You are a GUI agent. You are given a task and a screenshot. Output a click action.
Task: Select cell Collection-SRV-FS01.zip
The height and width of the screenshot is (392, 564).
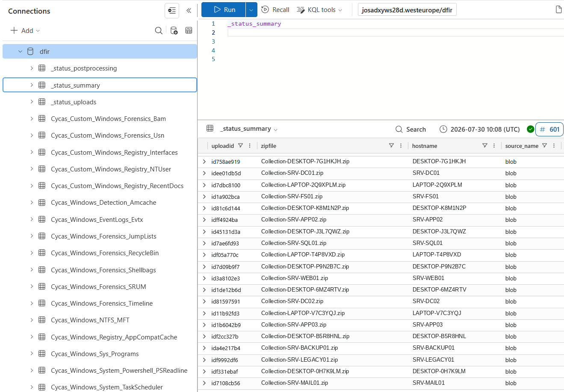click(292, 196)
